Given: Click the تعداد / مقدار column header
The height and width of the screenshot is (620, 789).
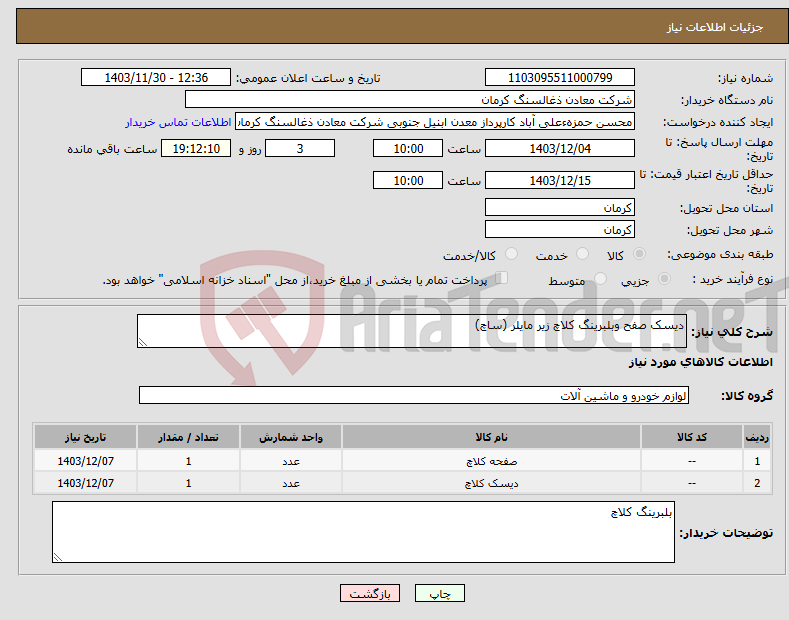Looking at the screenshot, I should click(x=188, y=437).
